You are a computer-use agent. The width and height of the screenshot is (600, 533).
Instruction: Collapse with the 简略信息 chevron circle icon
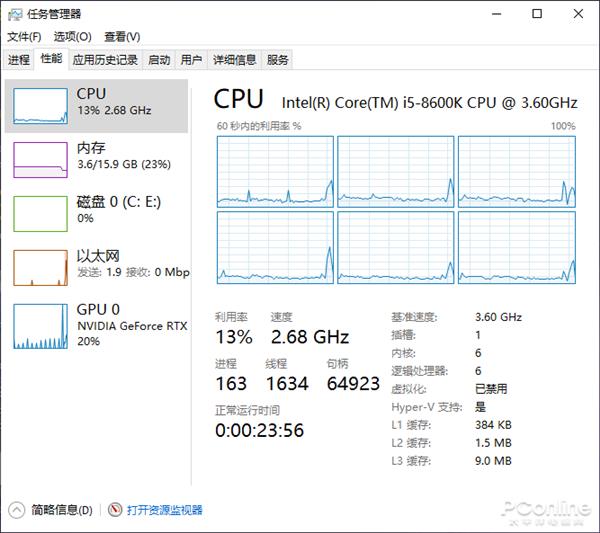tap(16, 510)
